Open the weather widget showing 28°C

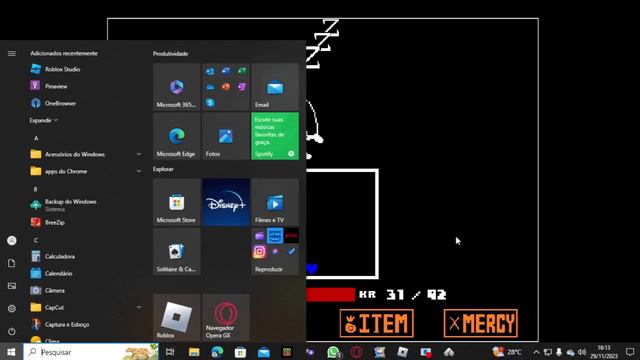coord(507,352)
